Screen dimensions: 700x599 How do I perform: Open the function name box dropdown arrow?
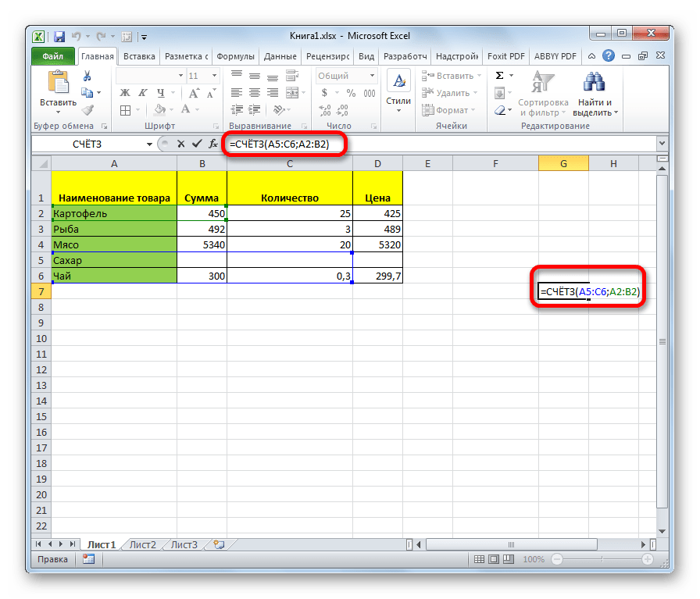(x=149, y=144)
